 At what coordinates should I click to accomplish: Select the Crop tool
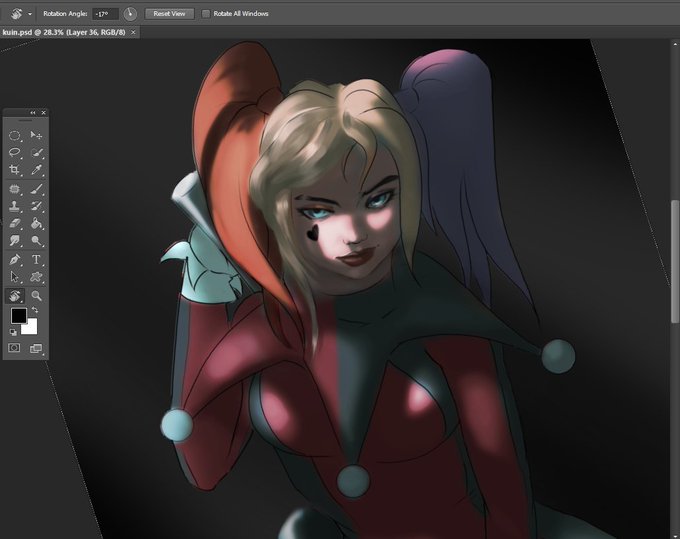[15, 170]
